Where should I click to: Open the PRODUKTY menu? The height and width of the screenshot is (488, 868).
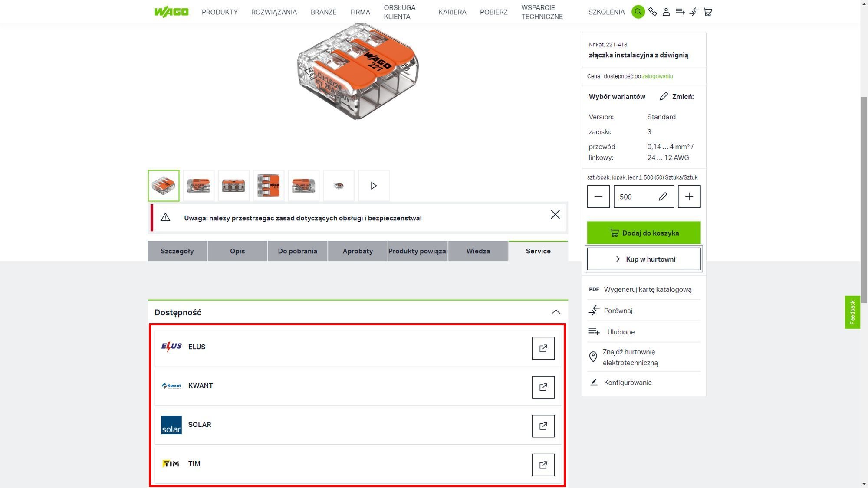pos(220,12)
